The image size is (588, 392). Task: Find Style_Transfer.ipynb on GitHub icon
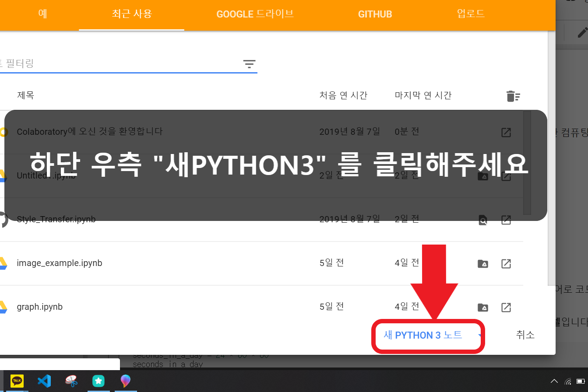(x=482, y=220)
